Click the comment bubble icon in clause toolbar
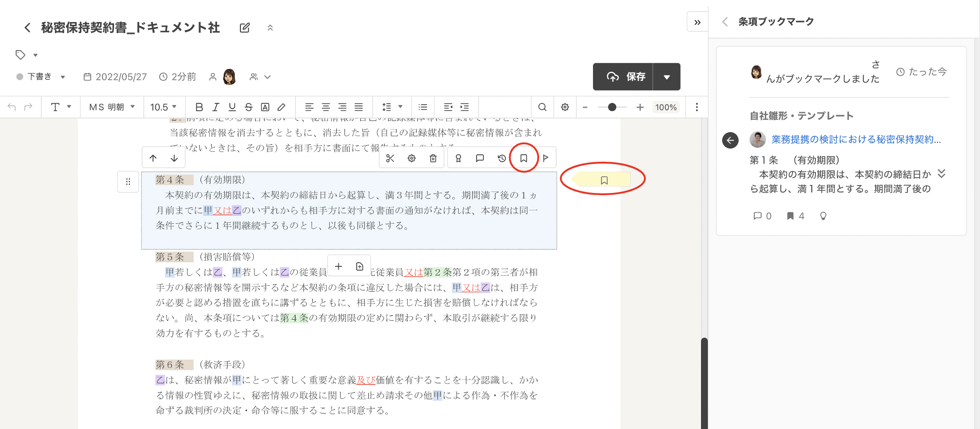 [x=480, y=158]
